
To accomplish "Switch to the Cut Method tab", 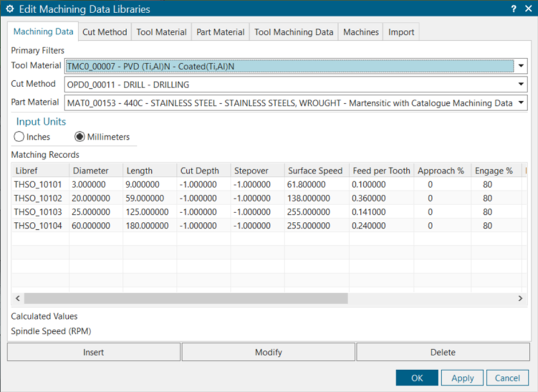I will tap(105, 32).
